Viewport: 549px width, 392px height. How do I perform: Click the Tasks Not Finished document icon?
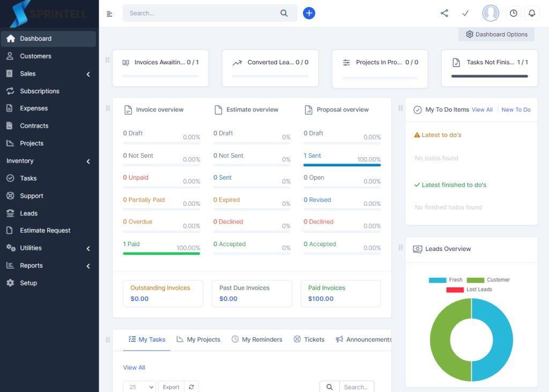(456, 63)
